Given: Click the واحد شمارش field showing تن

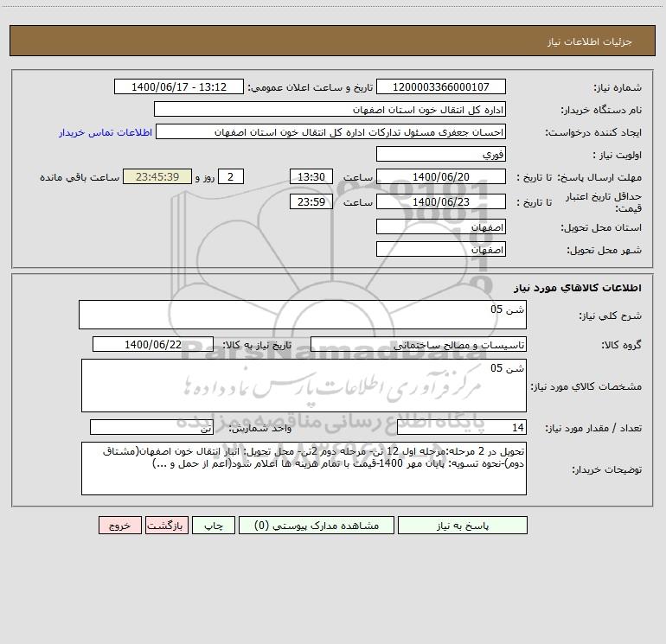Looking at the screenshot, I should (151, 428).
